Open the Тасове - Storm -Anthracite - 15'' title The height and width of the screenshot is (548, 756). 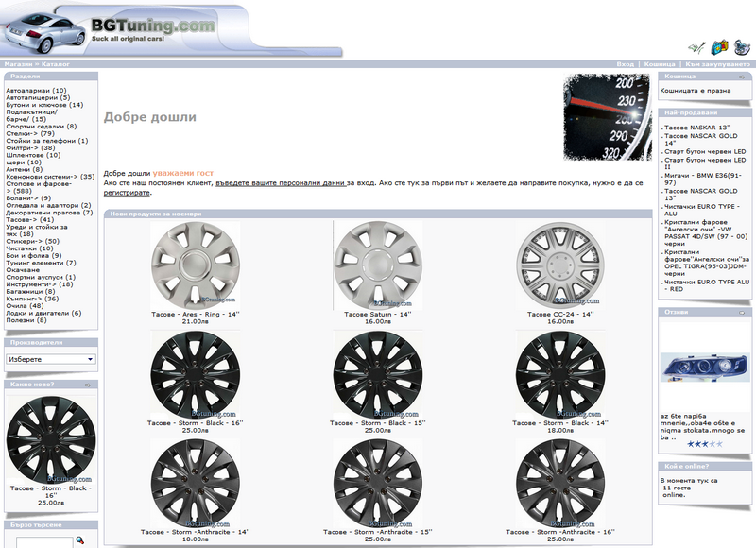(x=377, y=532)
